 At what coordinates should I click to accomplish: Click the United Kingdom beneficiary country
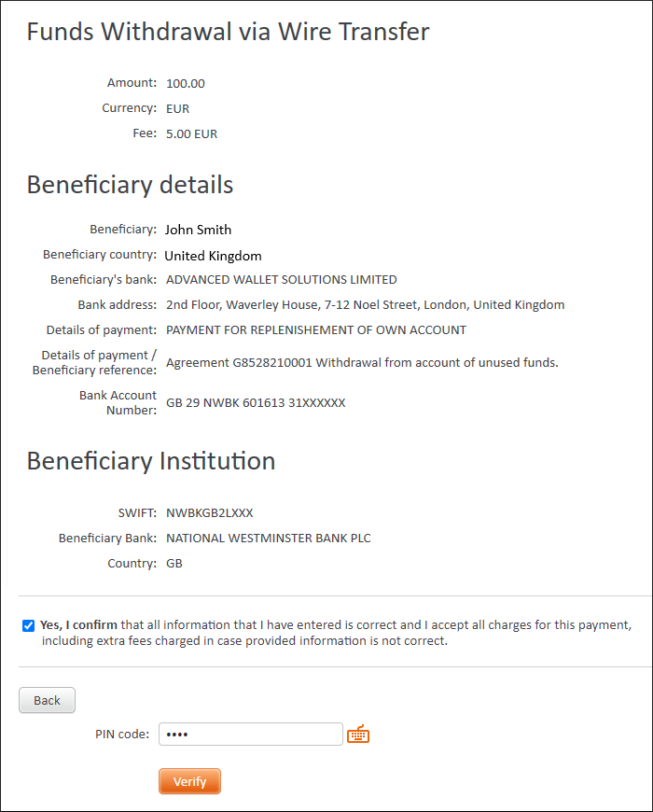pos(214,256)
